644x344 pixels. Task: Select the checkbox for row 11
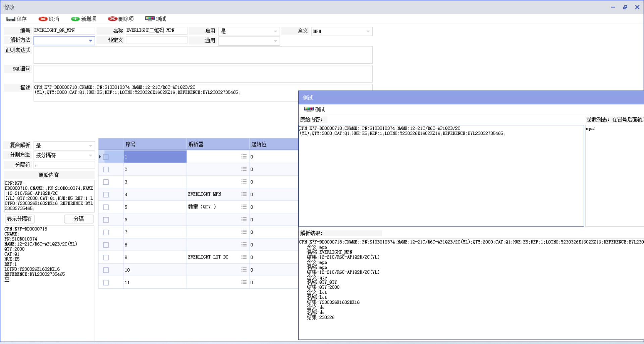coord(106,283)
